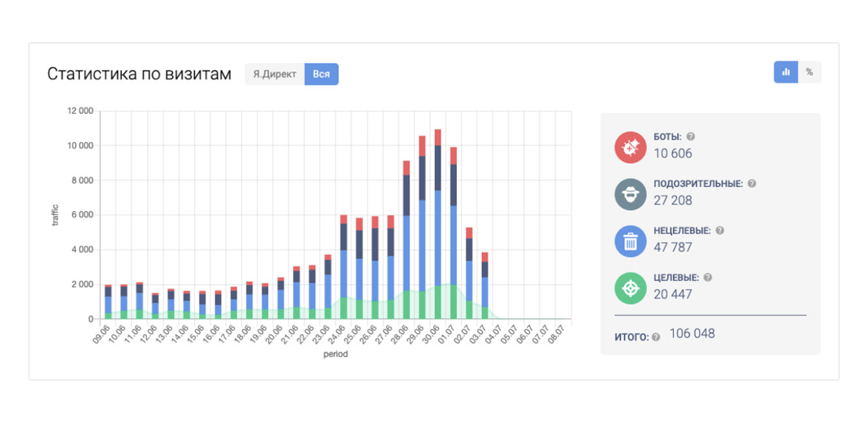Click the green segment of 01.07 bar

pyautogui.click(x=453, y=302)
